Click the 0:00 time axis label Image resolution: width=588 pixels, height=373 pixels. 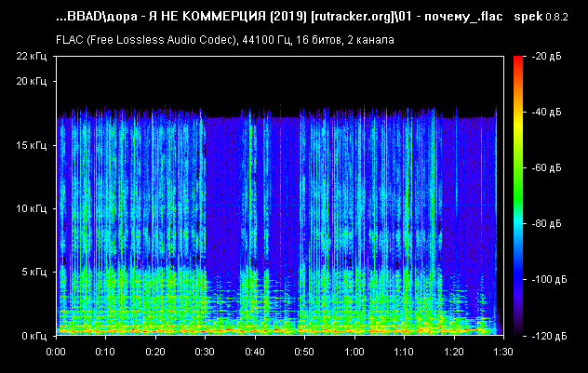click(56, 352)
